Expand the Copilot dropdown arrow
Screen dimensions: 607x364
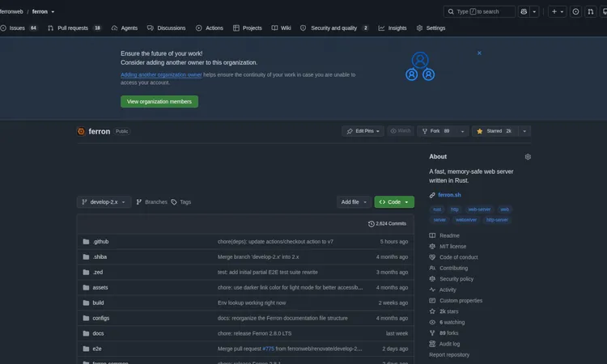click(x=534, y=11)
